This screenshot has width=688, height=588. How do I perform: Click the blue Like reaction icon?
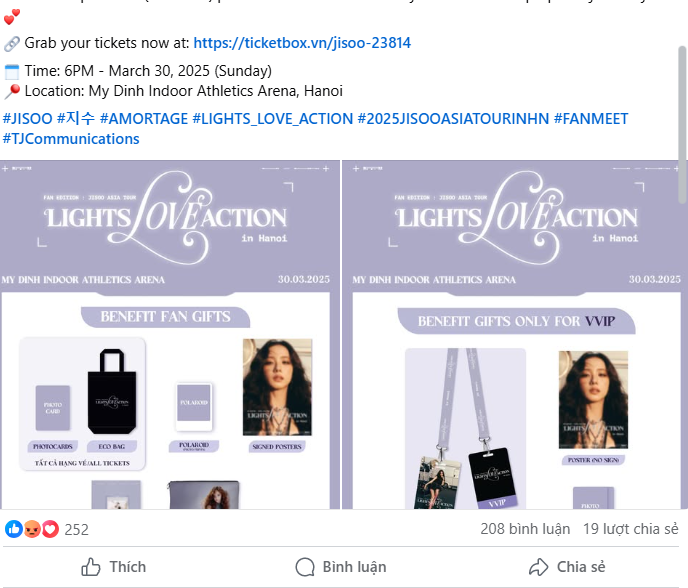pyautogui.click(x=14, y=529)
